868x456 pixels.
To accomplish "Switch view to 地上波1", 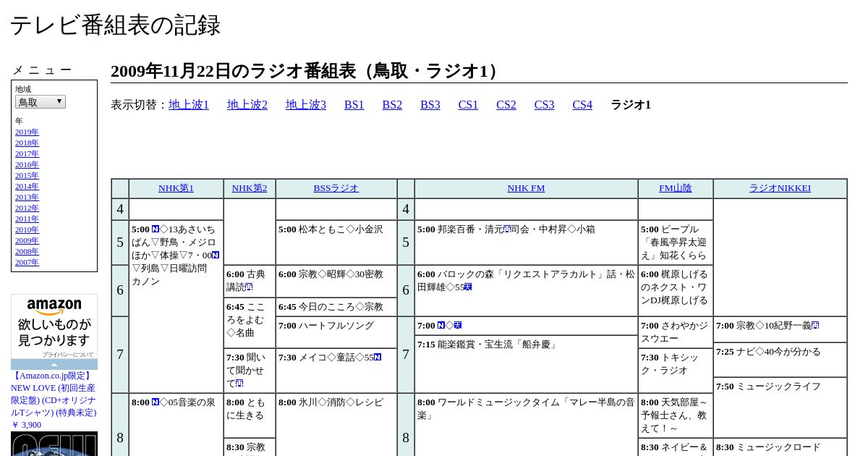I will click(189, 105).
